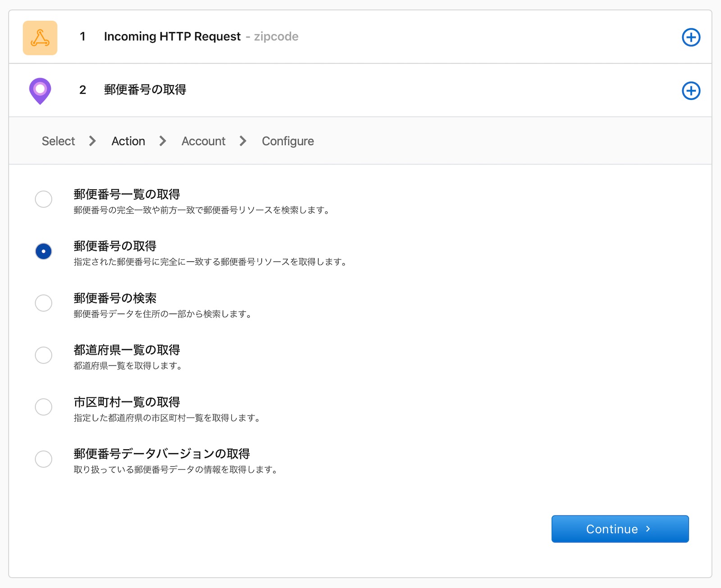Click the purple location pin icon for step 2
This screenshot has height=588, width=721.
[x=40, y=90]
